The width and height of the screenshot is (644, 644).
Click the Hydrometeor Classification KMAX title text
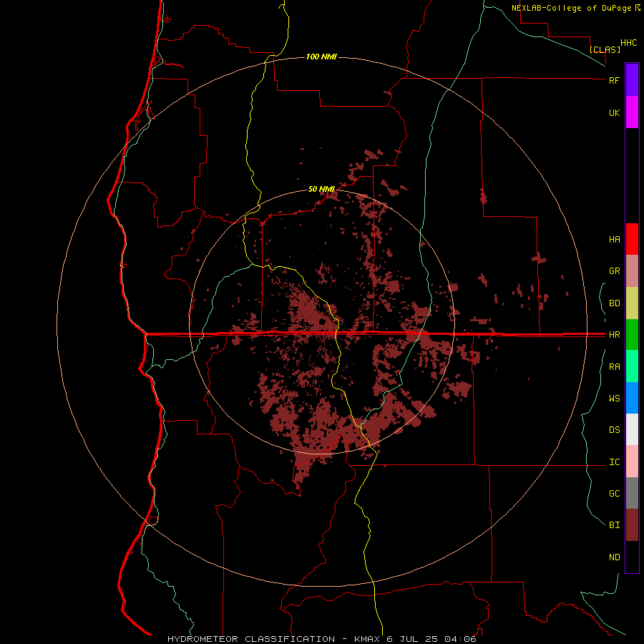321,639
